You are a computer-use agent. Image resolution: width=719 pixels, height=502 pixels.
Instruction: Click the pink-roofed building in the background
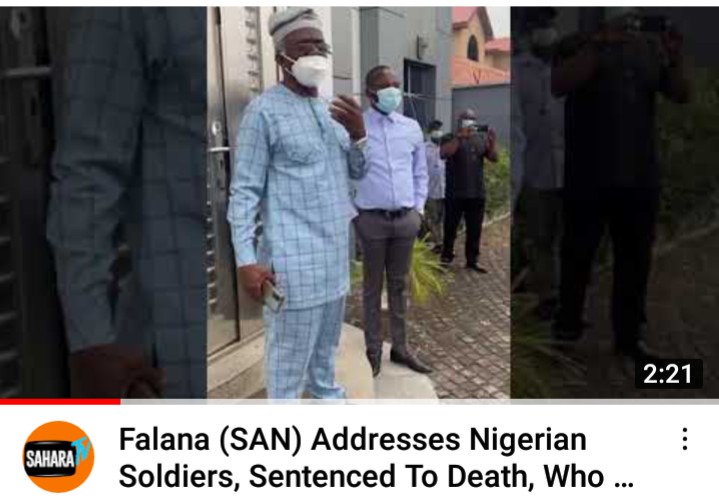[481, 46]
